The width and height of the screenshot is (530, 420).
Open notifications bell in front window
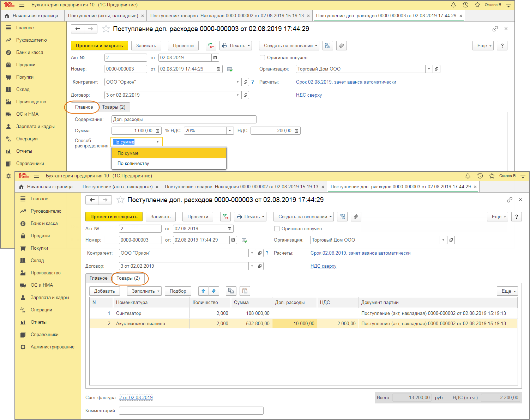468,176
